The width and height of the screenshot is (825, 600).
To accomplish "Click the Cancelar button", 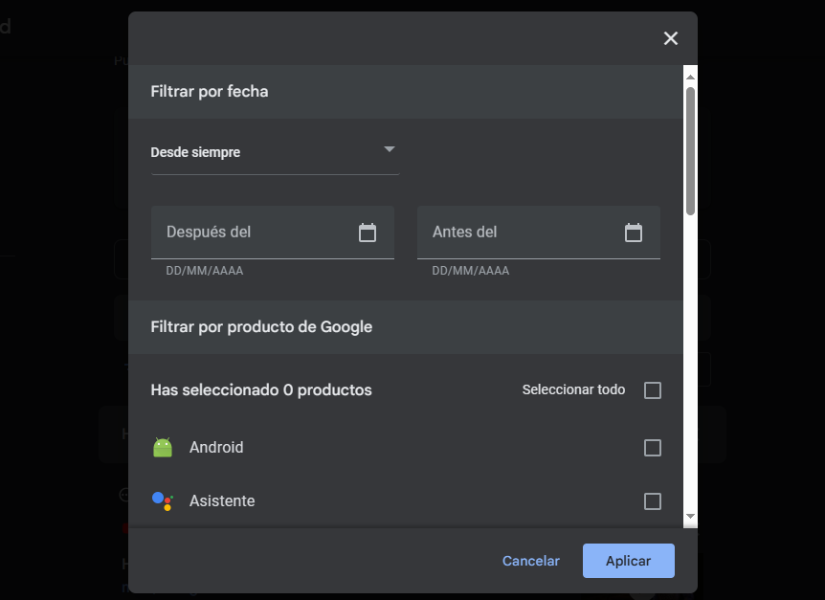I will 531,561.
